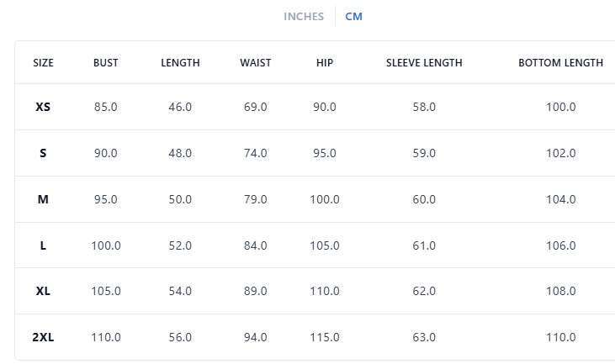The height and width of the screenshot is (364, 615).
Task: Click the LENGTH column header
Action: pyautogui.click(x=180, y=63)
